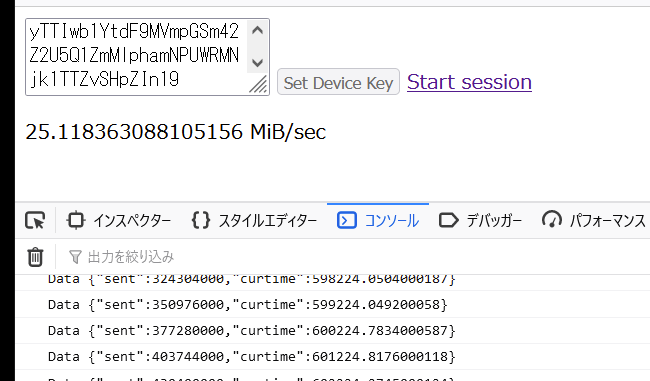
Task: Click the textarea scroll down arrow
Action: point(257,63)
